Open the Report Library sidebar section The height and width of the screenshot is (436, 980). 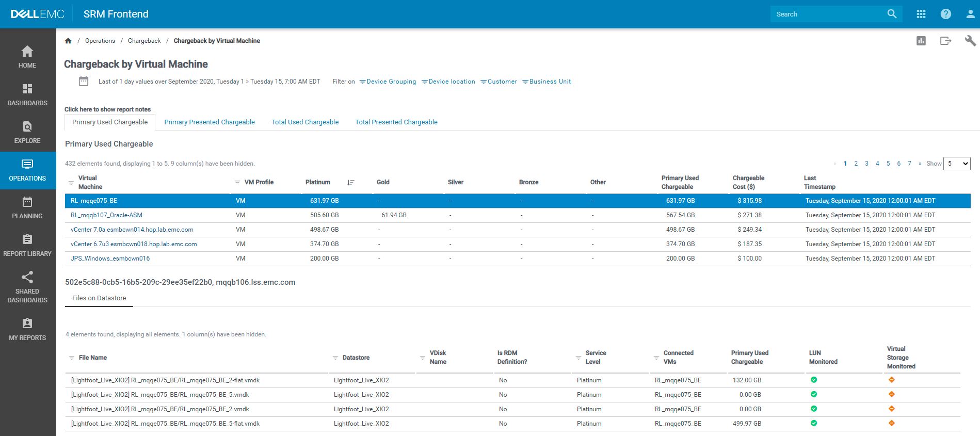pos(27,246)
